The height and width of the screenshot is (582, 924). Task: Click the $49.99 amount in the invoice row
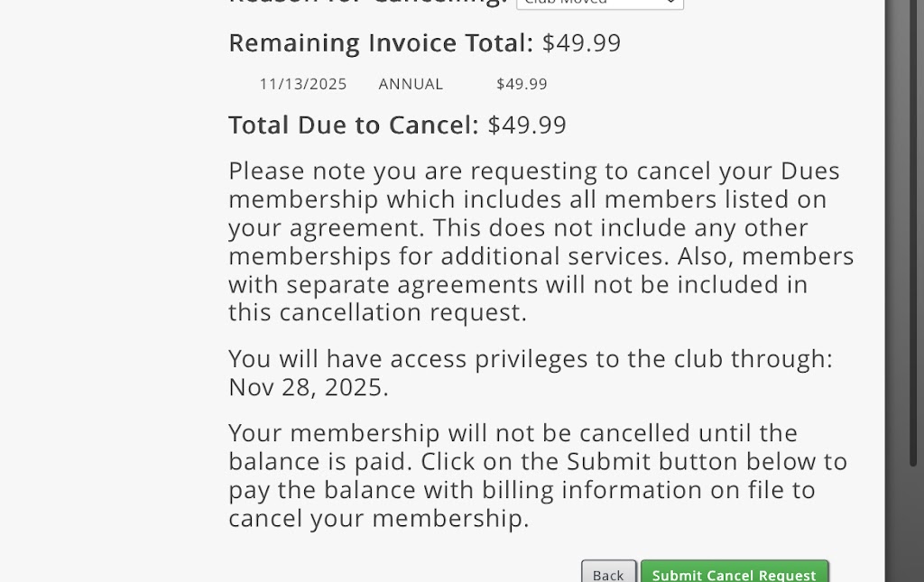[x=522, y=84]
